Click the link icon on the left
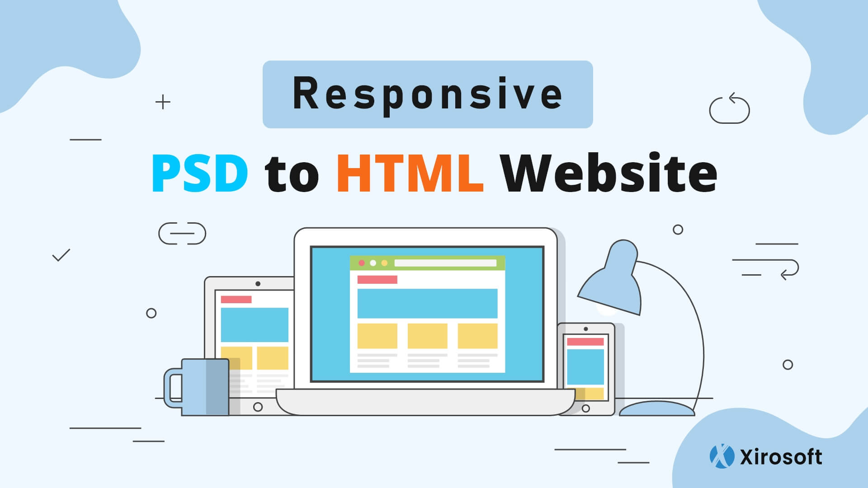Image resolution: width=868 pixels, height=488 pixels. 182,233
